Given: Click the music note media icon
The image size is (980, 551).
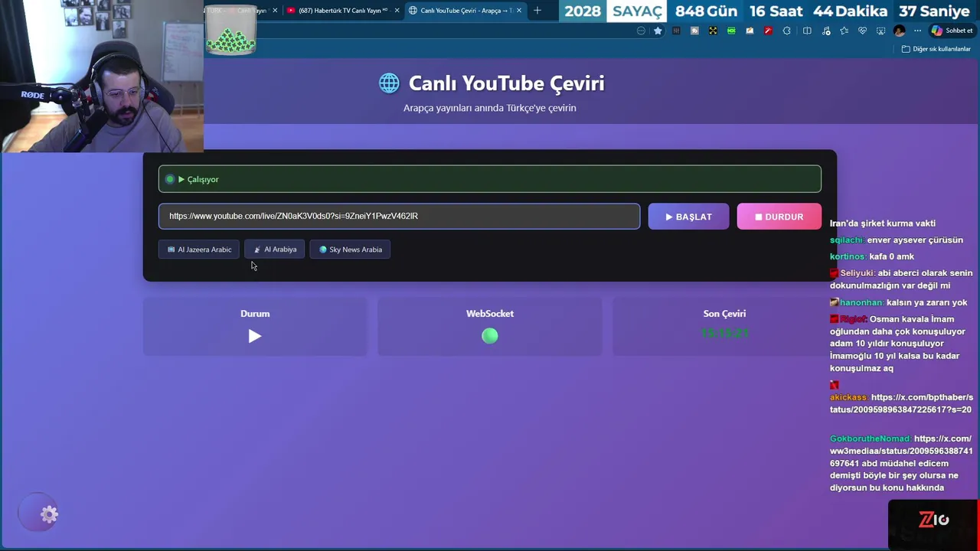Looking at the screenshot, I should [825, 31].
